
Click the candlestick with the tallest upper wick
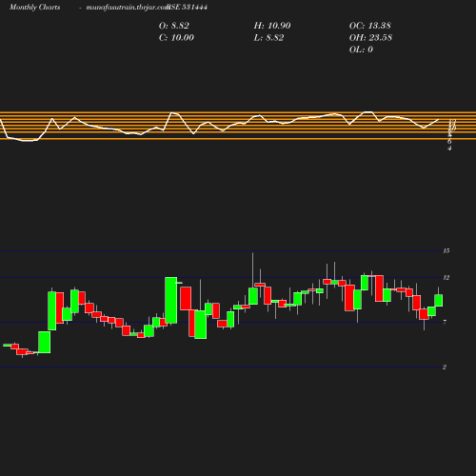(253, 296)
